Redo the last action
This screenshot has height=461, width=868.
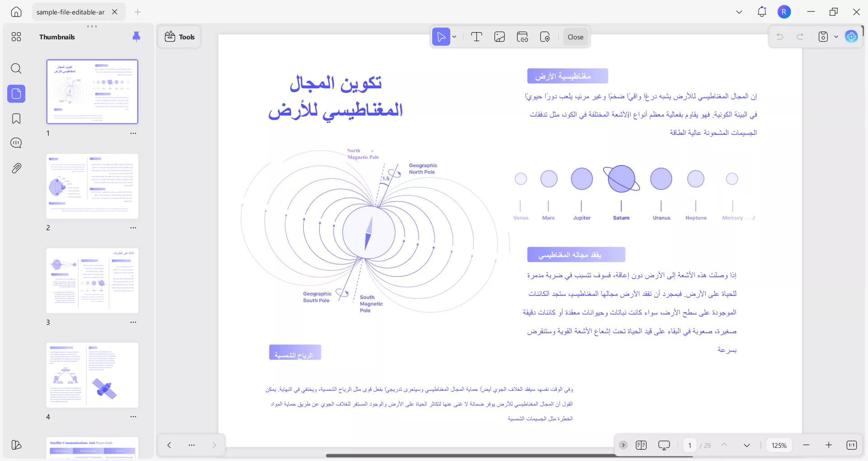point(800,37)
